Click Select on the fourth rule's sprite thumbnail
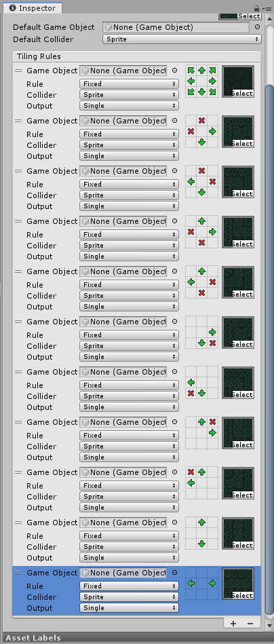The height and width of the screenshot is (644, 274). click(242, 244)
